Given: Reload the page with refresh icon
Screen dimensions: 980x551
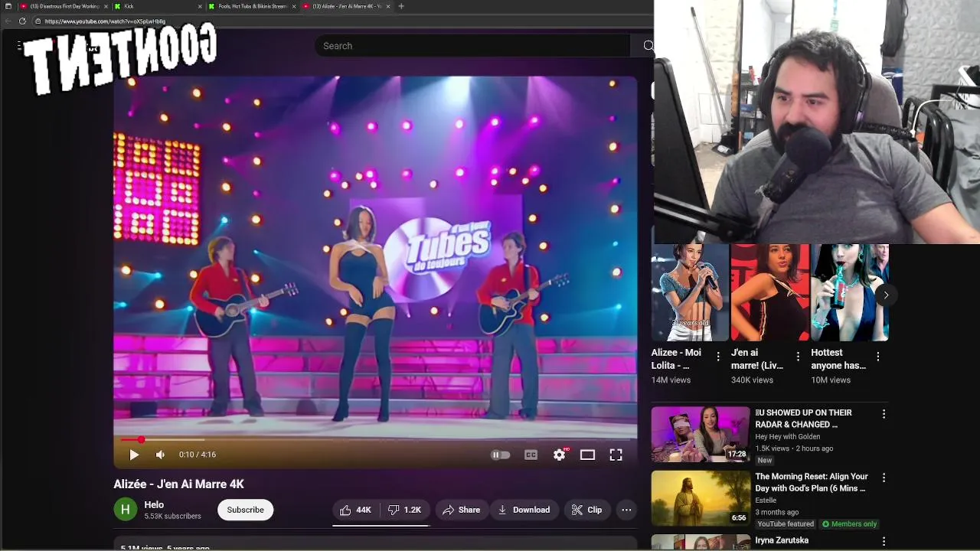Looking at the screenshot, I should (x=22, y=21).
